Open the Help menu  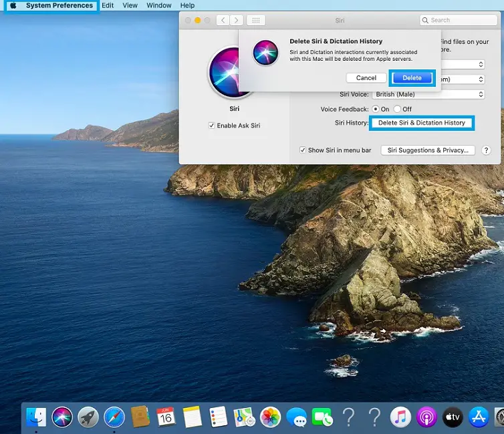pos(187,5)
